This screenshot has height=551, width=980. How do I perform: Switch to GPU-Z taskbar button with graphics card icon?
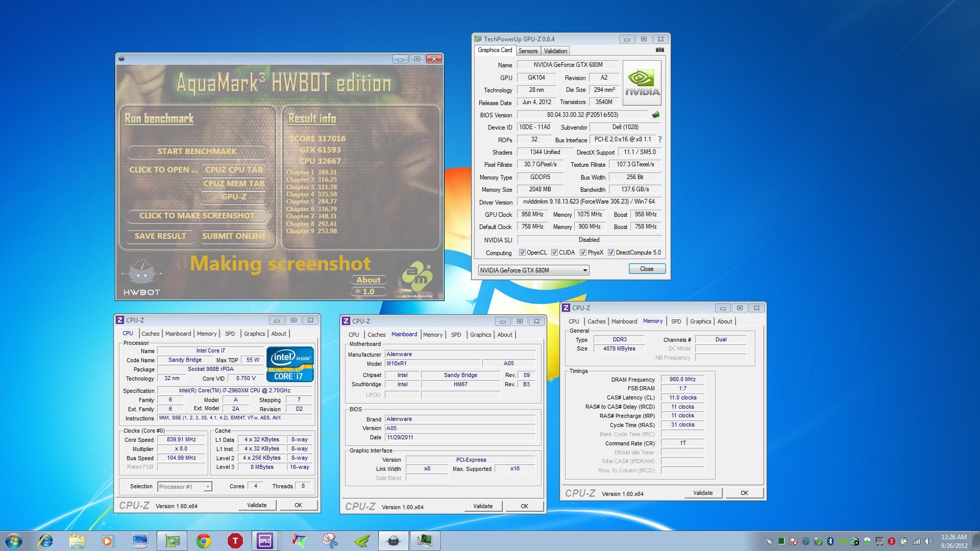click(x=172, y=541)
